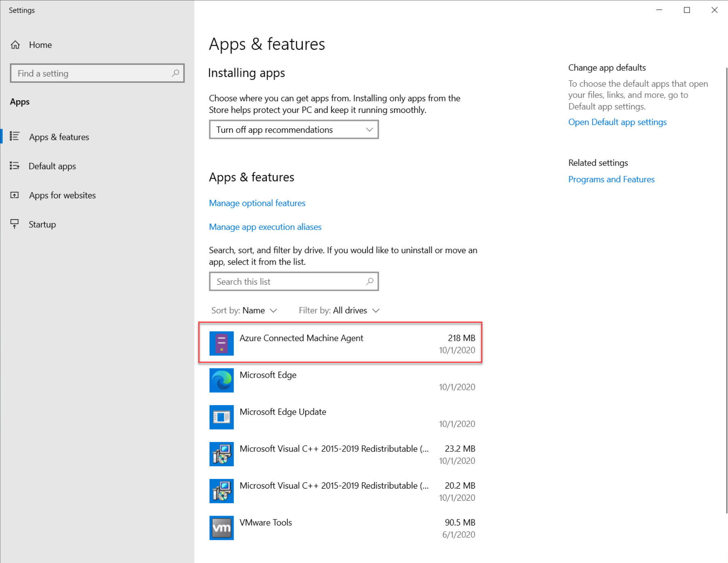Open the Turn off app recommendations dropdown

coord(294,129)
